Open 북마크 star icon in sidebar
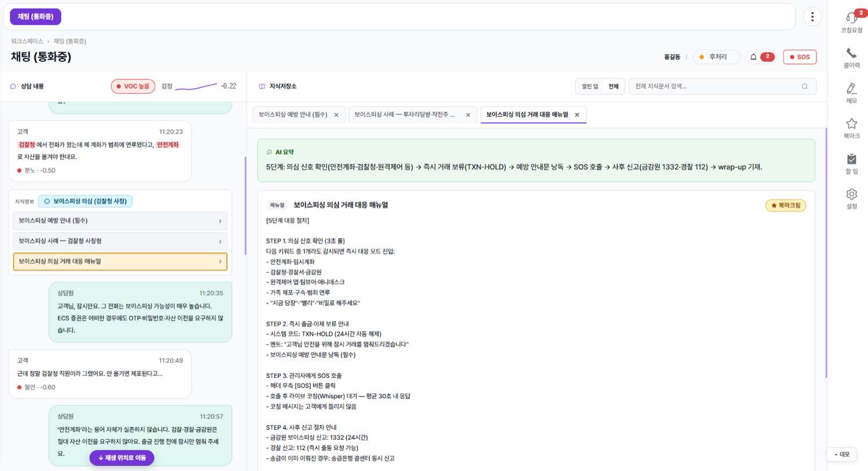 coord(851,124)
